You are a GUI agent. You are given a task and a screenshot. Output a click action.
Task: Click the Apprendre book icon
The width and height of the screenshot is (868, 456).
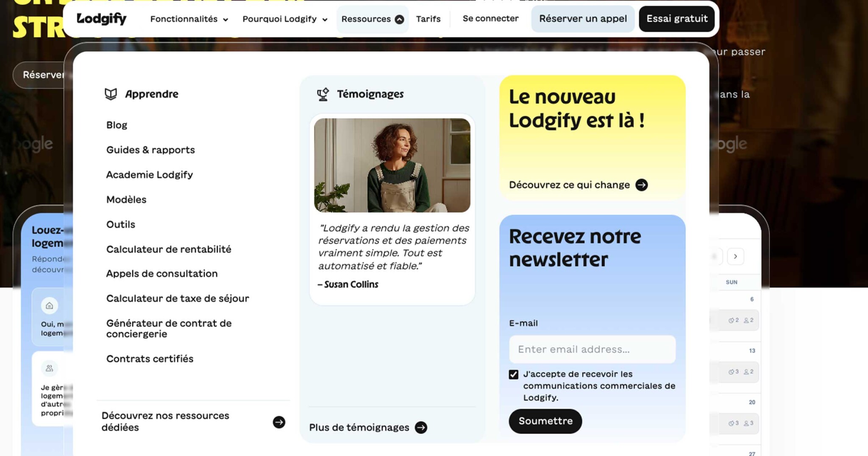[111, 94]
